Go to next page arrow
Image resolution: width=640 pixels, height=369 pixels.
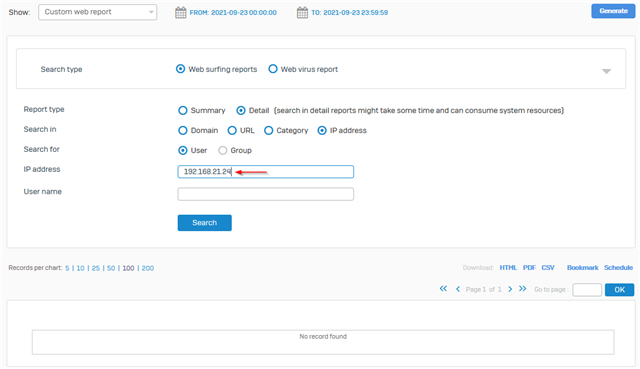[510, 289]
